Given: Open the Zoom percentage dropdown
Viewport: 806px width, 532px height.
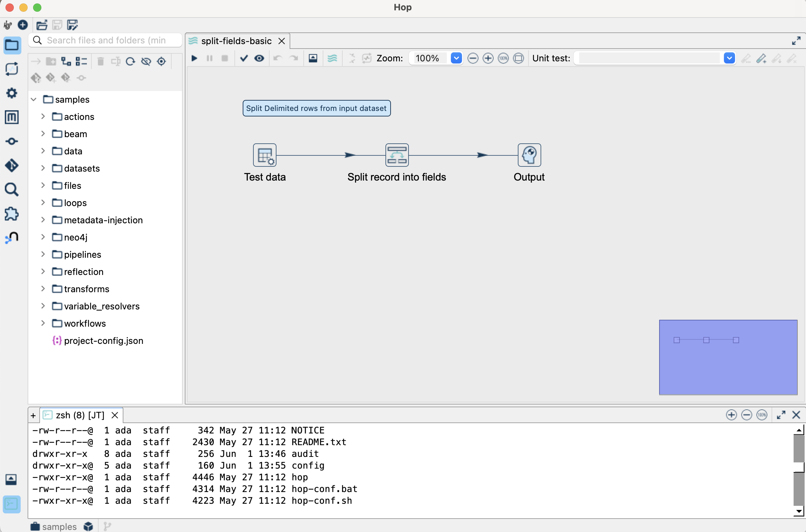Looking at the screenshot, I should coord(456,58).
